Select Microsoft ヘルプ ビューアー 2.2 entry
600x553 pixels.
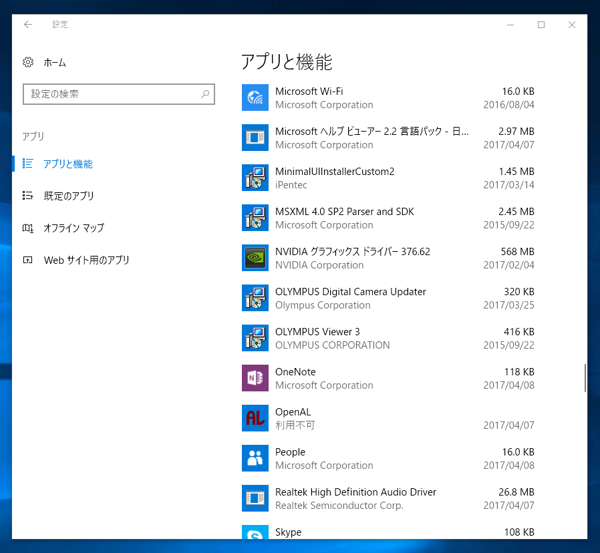[372, 131]
